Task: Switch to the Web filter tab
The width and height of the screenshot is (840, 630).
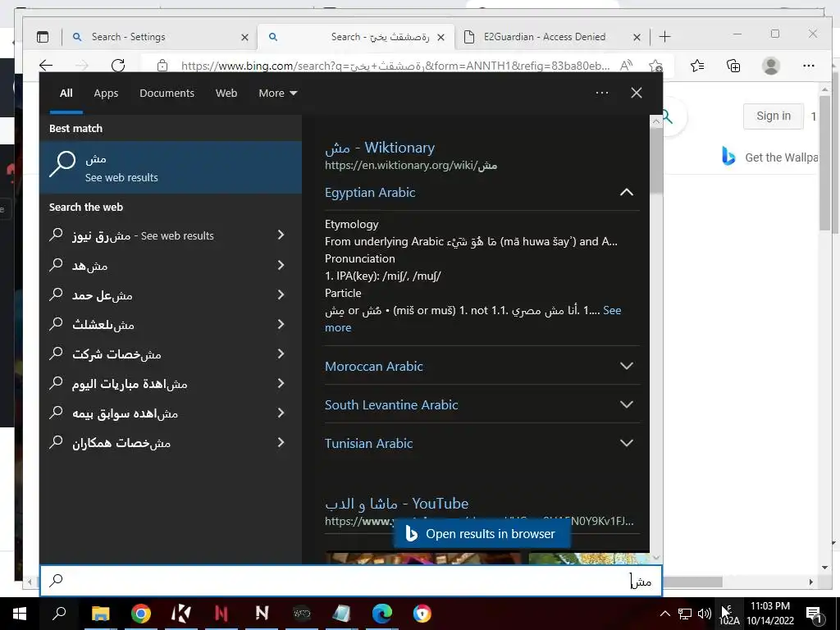Action: 226,94
